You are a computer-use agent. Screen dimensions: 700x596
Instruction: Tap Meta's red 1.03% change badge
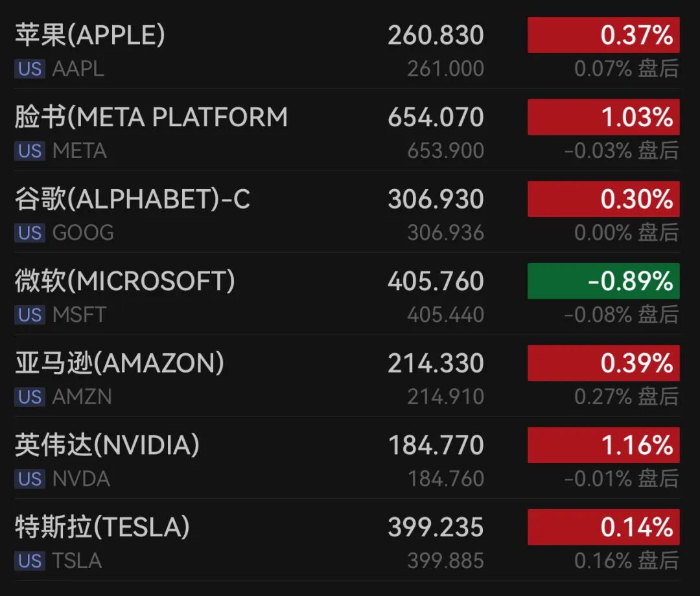coord(603,117)
